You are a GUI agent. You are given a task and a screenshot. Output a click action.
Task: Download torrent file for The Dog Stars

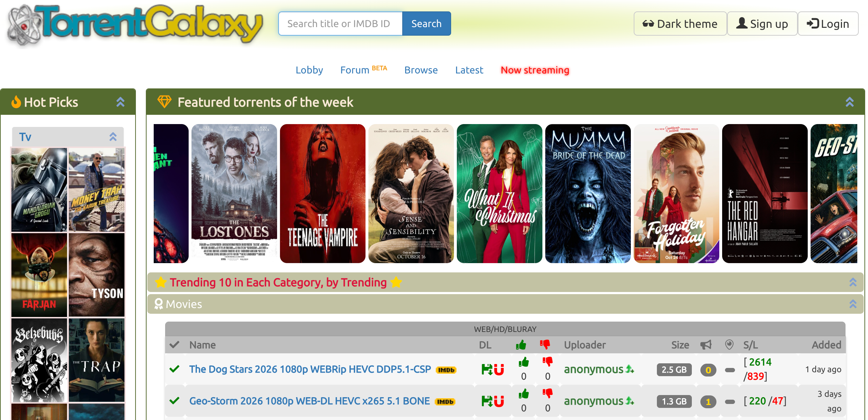tap(487, 369)
